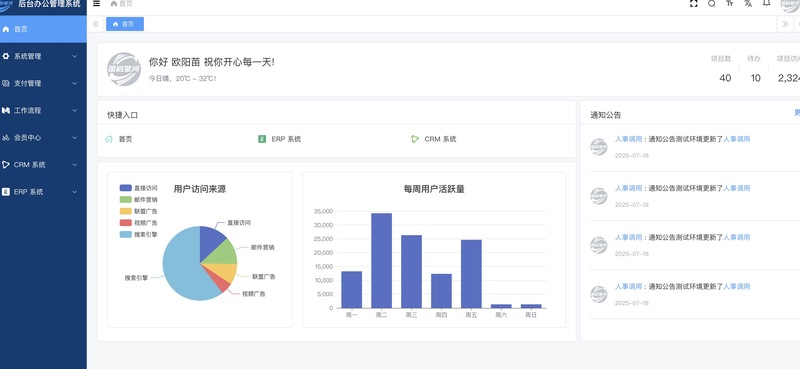Open the CRM 系统 shortcut link

coord(440,139)
